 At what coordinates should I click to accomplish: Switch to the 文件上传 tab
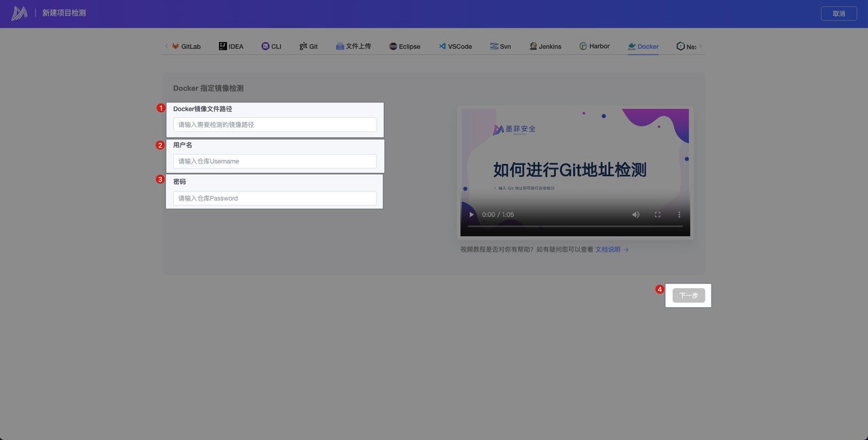tap(353, 47)
